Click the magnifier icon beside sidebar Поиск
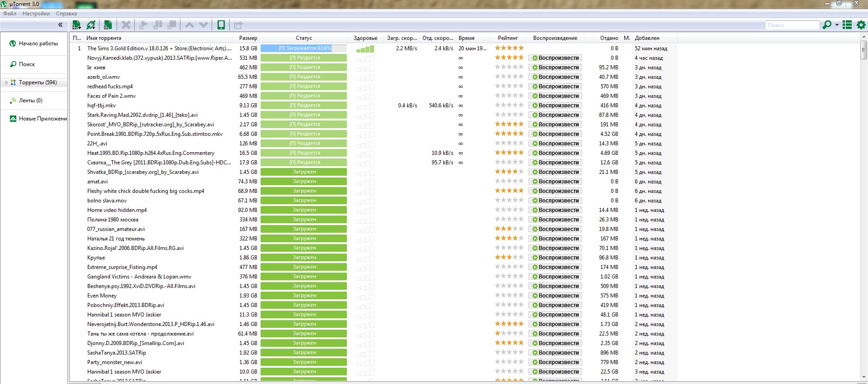The image size is (868, 384). click(x=13, y=64)
